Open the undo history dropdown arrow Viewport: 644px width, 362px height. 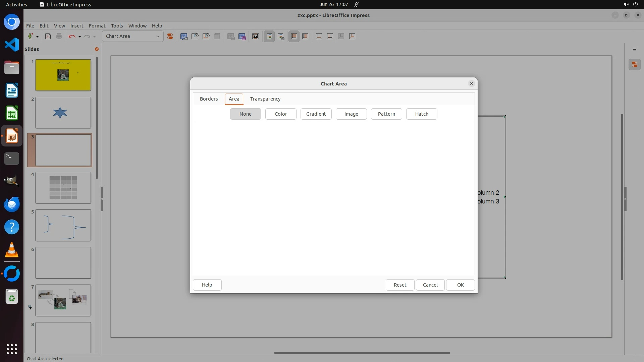click(x=79, y=37)
